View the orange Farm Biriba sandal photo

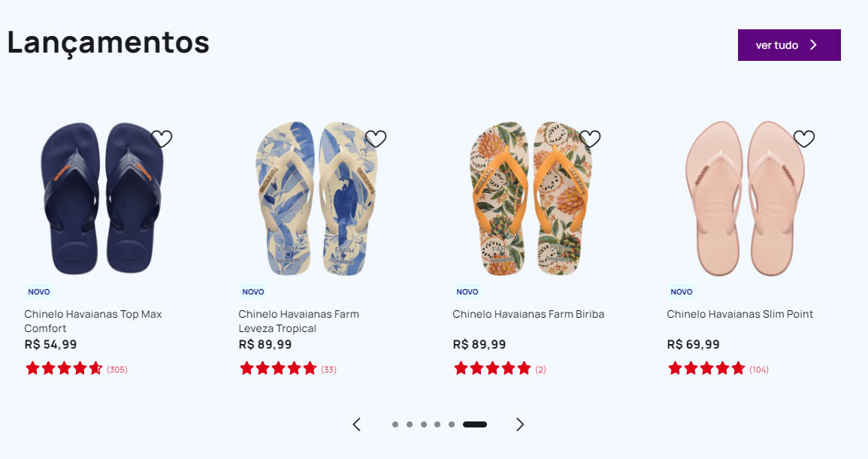531,198
